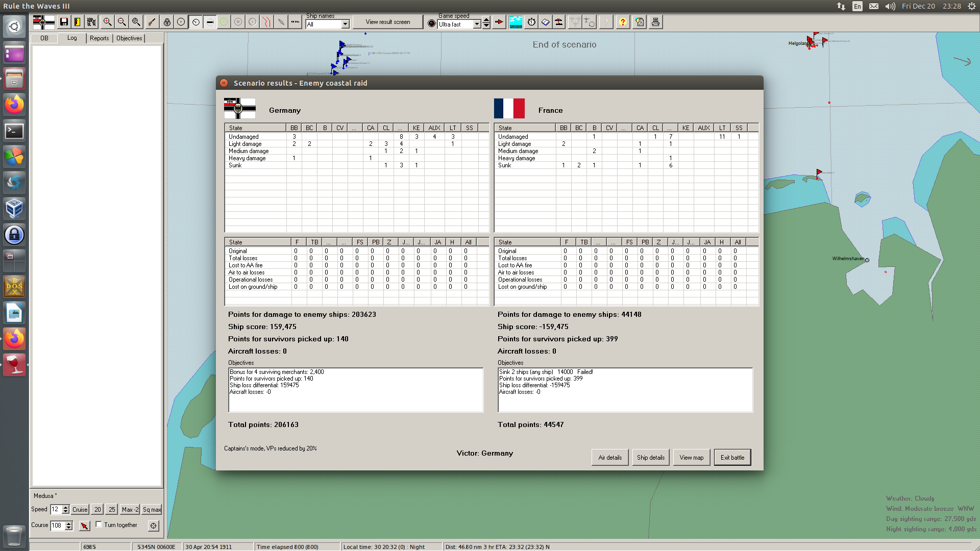The width and height of the screenshot is (980, 551).
Task: Click the yellow door exit icon
Action: coord(77,22)
